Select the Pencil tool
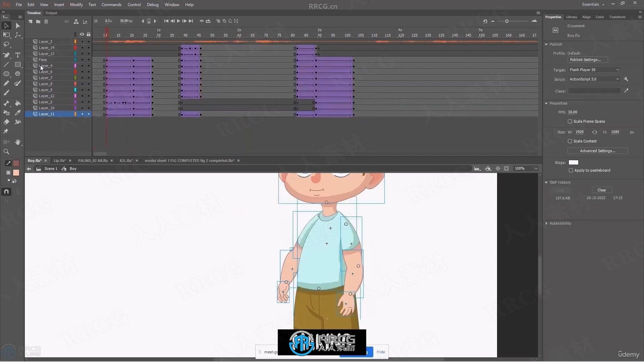This screenshot has height=362, width=644. coord(6,83)
